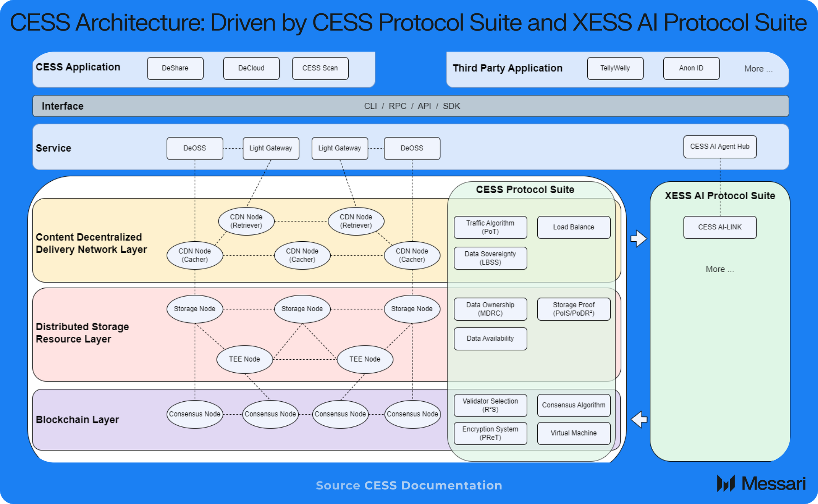Image resolution: width=818 pixels, height=504 pixels.
Task: Click the right-pointing arrow toward XESS suite
Action: 639,239
